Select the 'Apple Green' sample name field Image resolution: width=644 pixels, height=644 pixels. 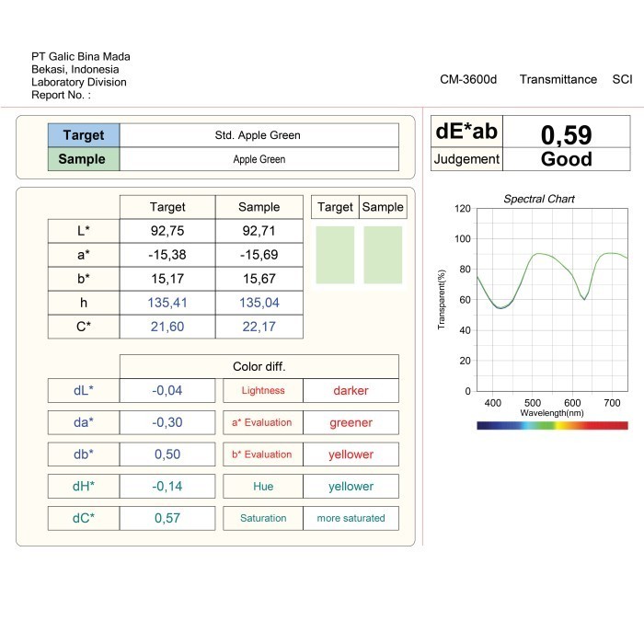point(259,159)
